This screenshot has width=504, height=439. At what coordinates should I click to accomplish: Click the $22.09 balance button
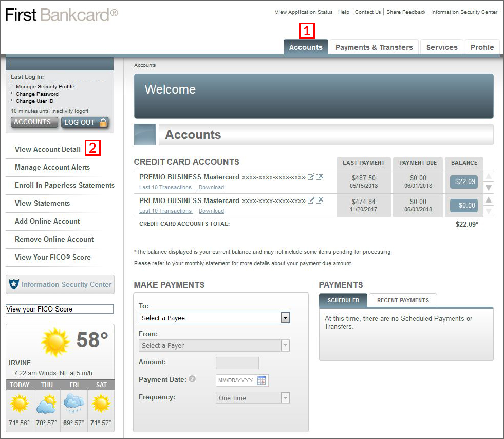pyautogui.click(x=464, y=181)
